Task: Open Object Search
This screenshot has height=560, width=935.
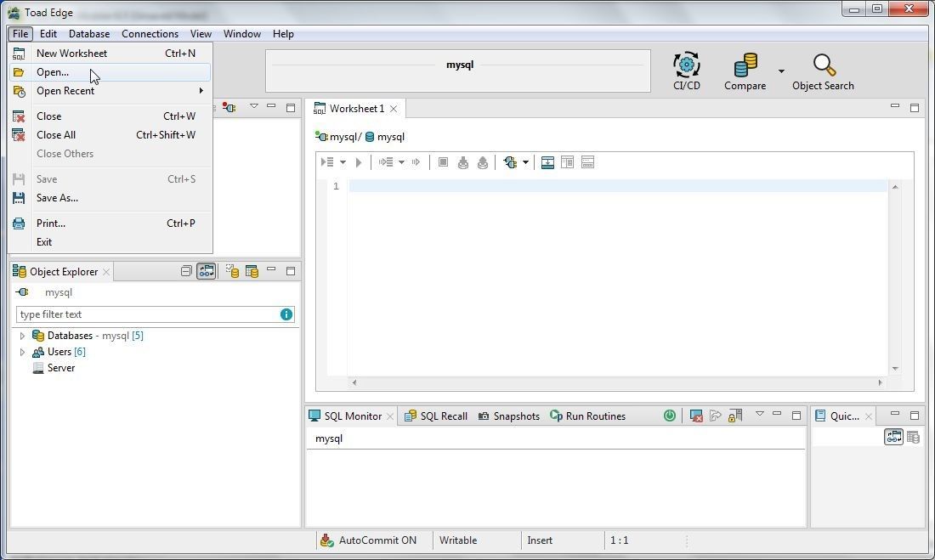Action: pos(823,71)
